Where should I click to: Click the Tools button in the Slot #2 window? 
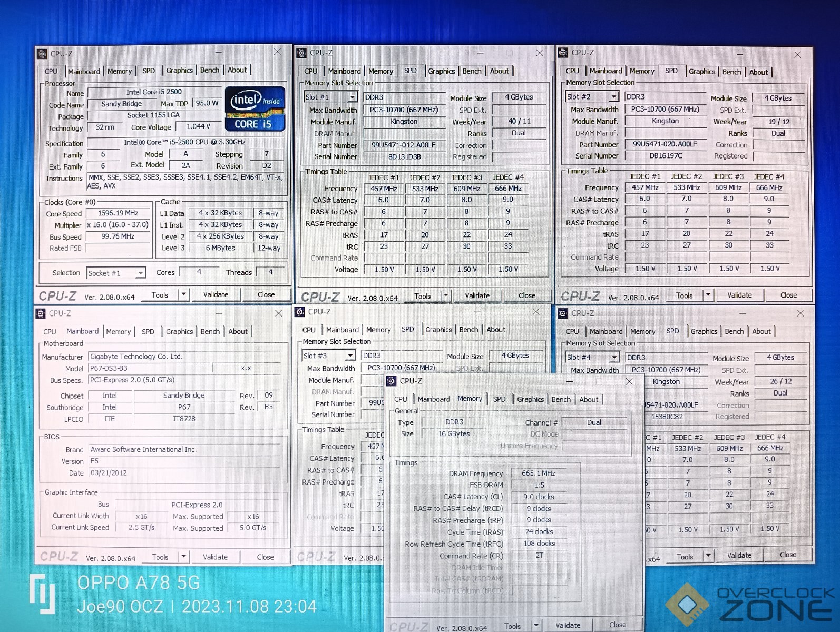pyautogui.click(x=684, y=295)
